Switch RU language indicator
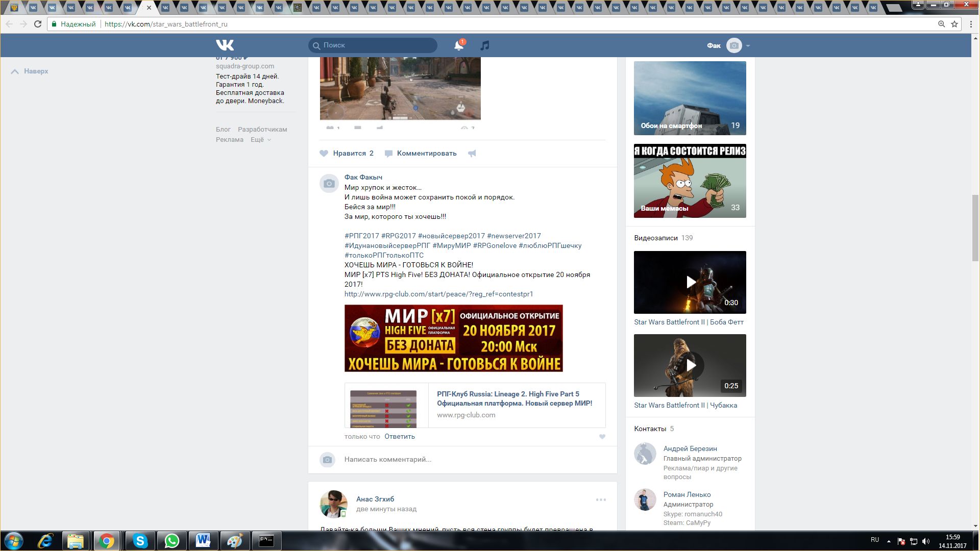The height and width of the screenshot is (551, 980). pos(875,540)
